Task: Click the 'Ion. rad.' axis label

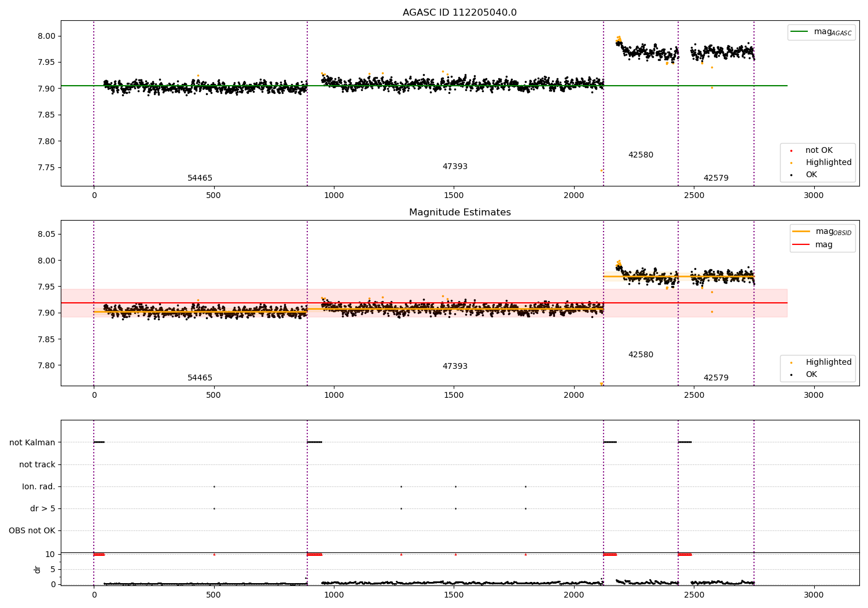Action: point(39,487)
